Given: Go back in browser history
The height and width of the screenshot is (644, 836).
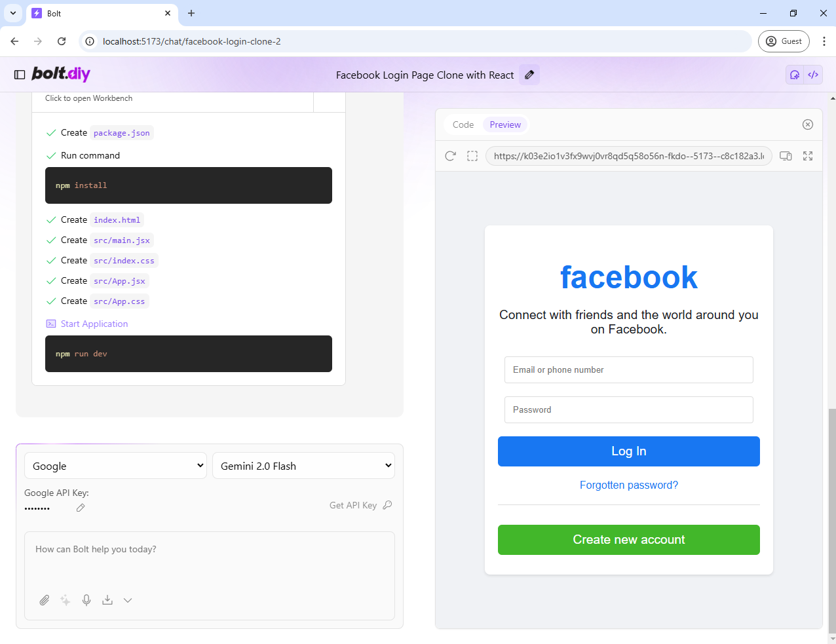Looking at the screenshot, I should 14,41.
